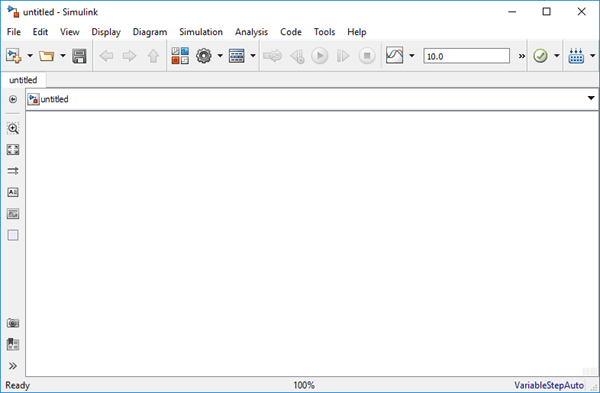The width and height of the screenshot is (600, 393).
Task: Expand the Model Advisor dropdown arrow
Action: click(557, 56)
